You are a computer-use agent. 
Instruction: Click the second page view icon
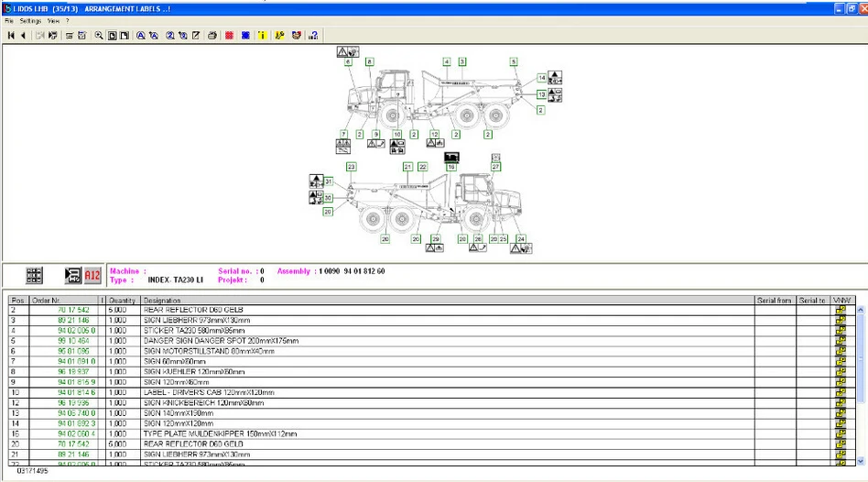click(125, 36)
